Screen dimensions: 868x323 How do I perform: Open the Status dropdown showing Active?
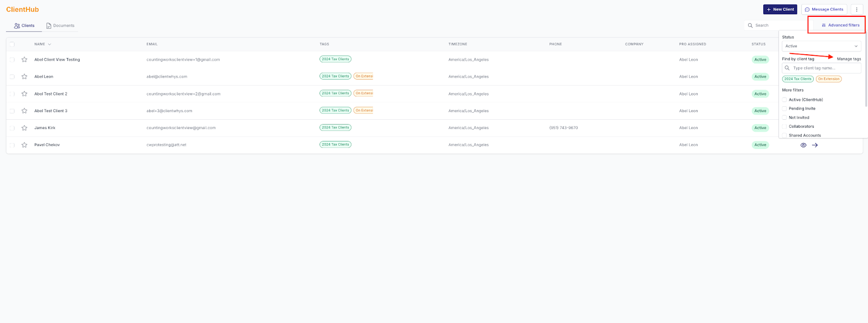(x=821, y=46)
